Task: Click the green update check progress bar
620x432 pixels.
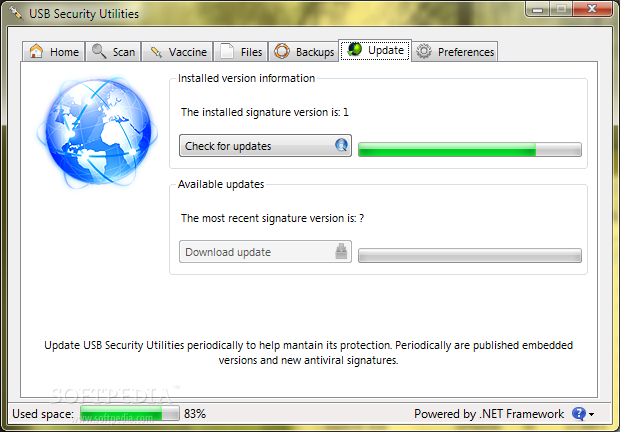Action: pos(470,150)
